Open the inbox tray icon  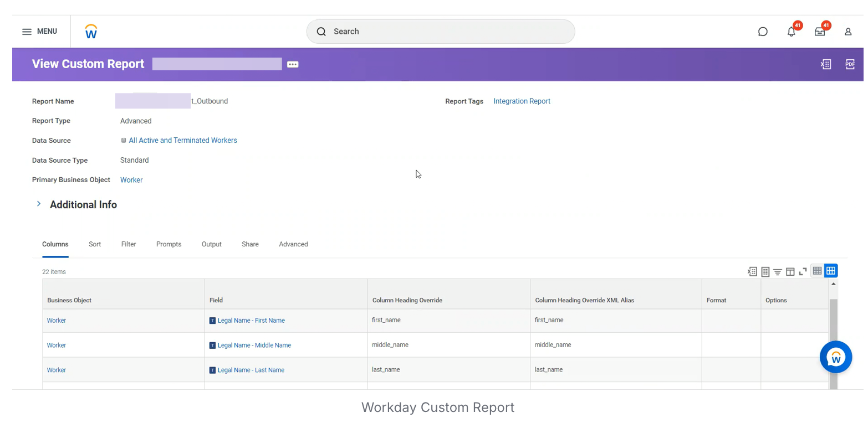coord(819,32)
